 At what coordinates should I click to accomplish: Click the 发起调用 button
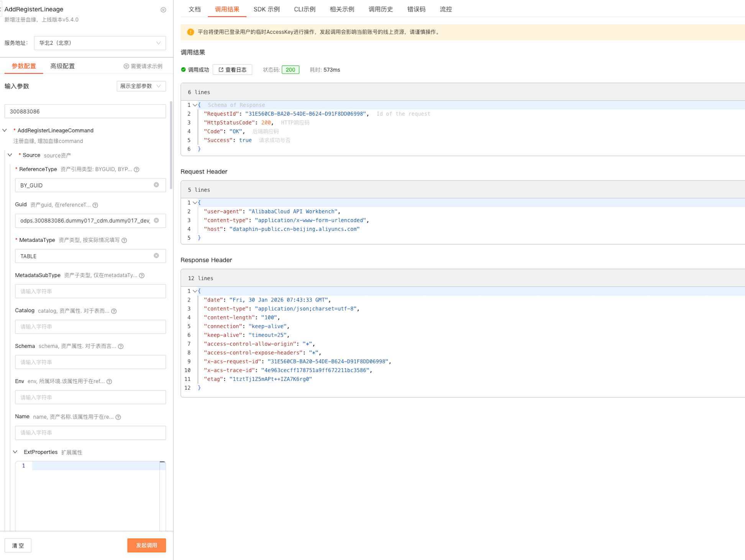[x=146, y=545]
